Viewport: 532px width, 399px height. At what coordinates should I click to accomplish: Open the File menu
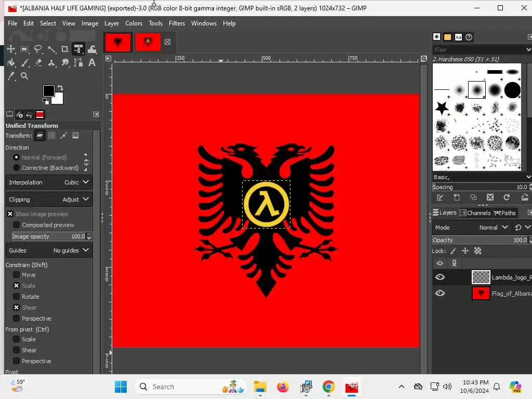[12, 23]
